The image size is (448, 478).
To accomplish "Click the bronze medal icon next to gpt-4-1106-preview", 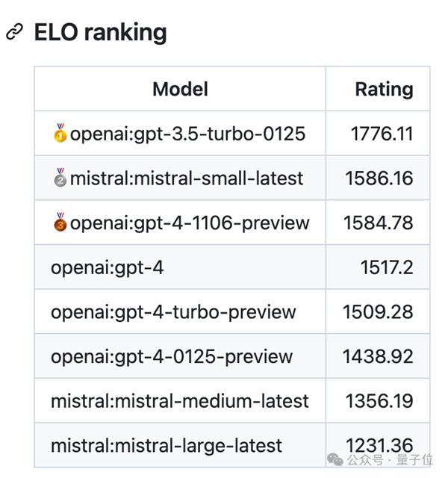I will [x=60, y=223].
